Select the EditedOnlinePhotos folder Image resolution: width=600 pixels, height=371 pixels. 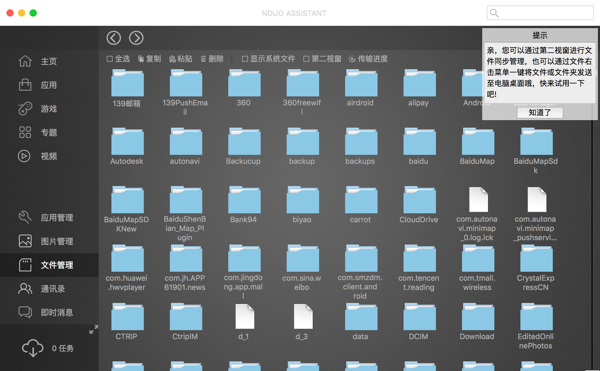pyautogui.click(x=536, y=317)
